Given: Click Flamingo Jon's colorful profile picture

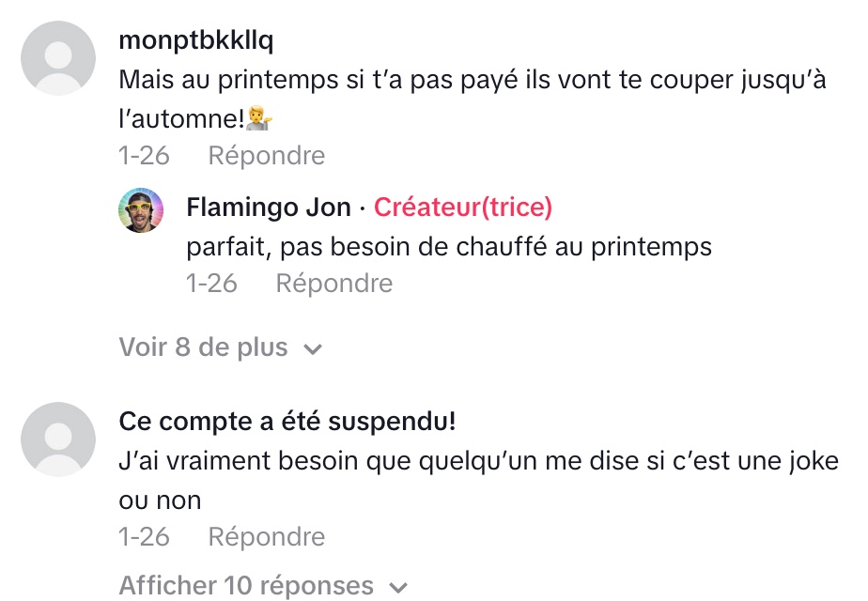Looking at the screenshot, I should click(x=141, y=209).
